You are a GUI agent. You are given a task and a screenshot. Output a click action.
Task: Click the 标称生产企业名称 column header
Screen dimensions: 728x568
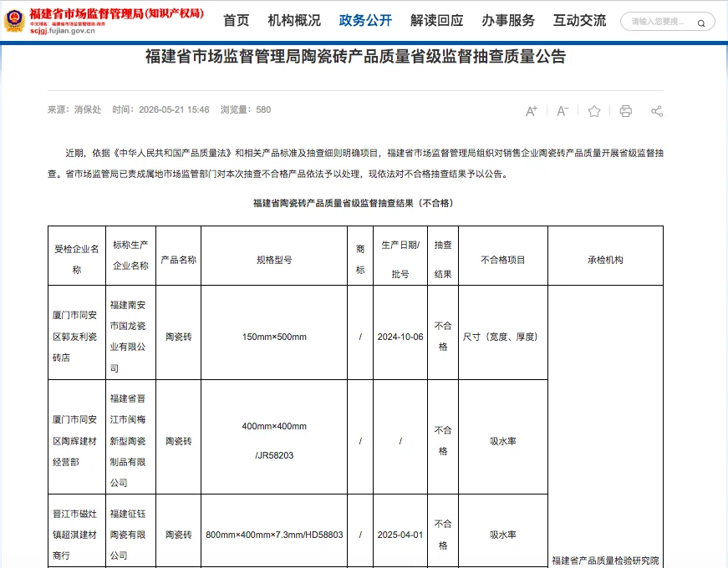click(x=130, y=256)
